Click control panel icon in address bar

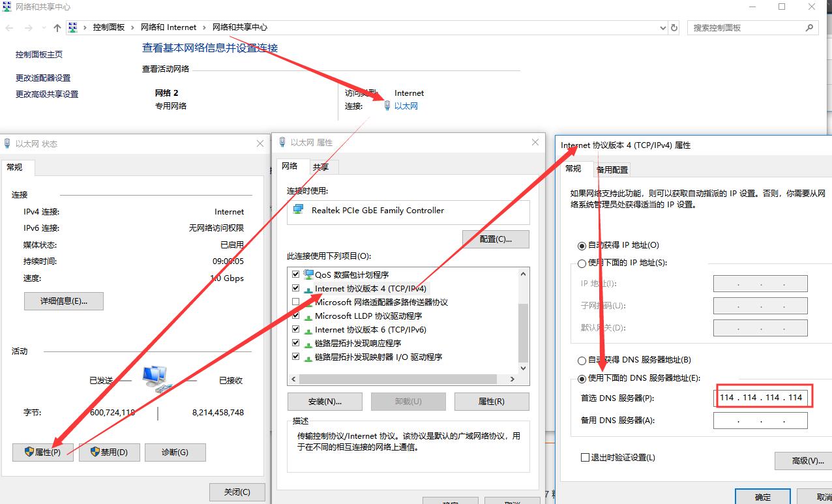73,27
